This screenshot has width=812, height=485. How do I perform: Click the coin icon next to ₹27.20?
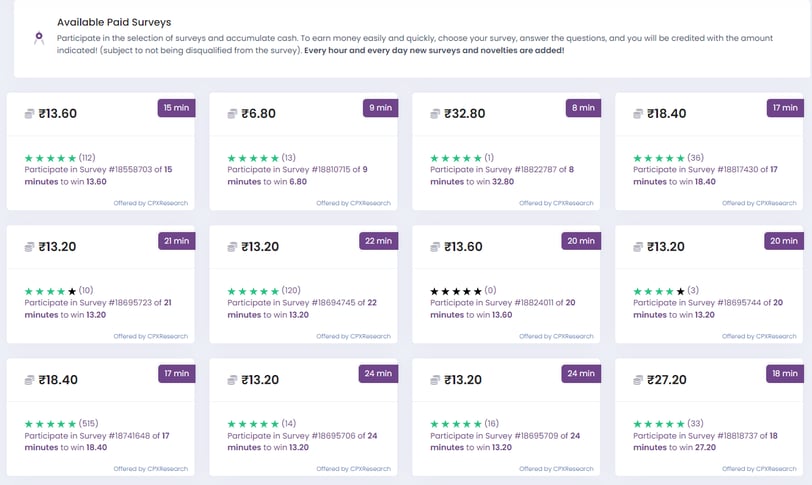(x=638, y=380)
